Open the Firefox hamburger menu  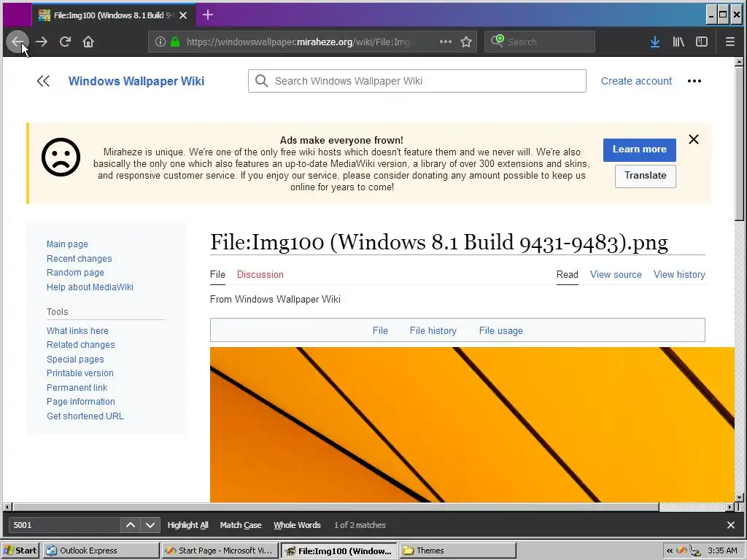pos(729,42)
